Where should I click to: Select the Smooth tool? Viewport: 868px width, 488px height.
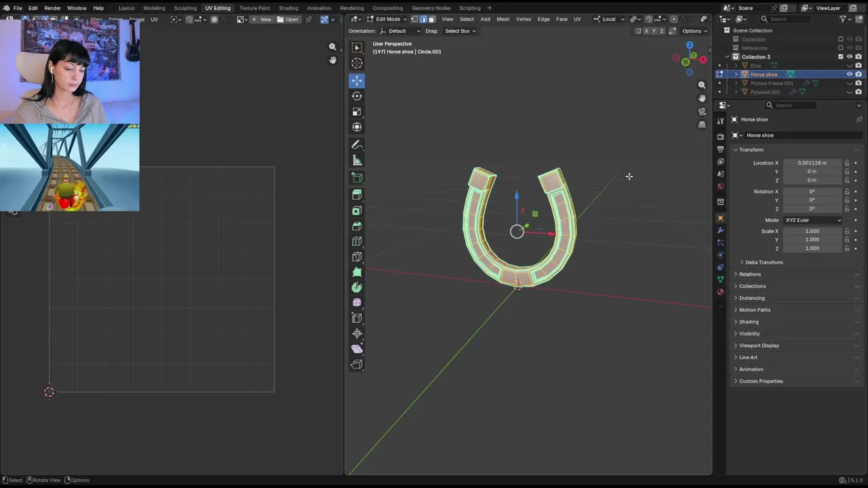pos(357,303)
